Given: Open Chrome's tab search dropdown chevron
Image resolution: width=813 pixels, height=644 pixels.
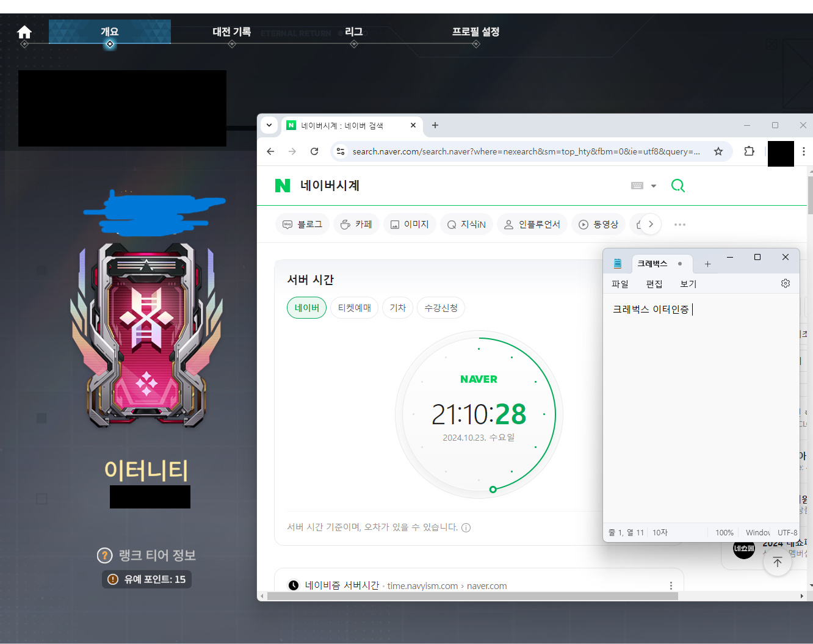Looking at the screenshot, I should tap(269, 125).
